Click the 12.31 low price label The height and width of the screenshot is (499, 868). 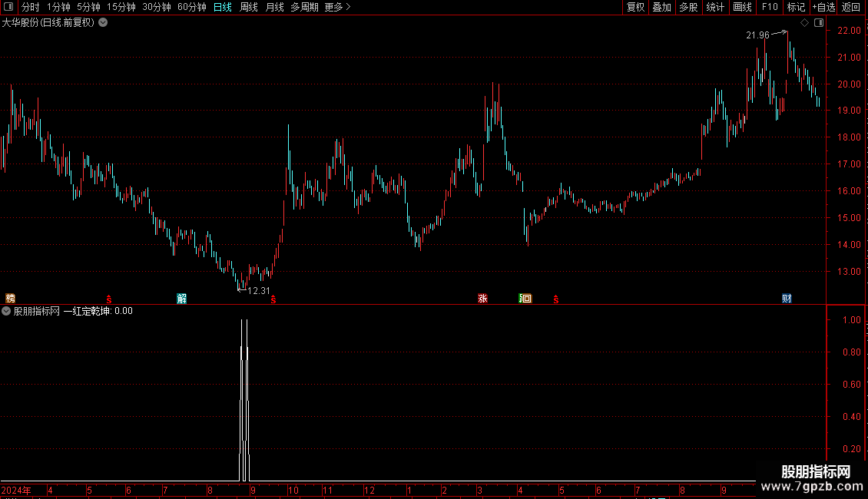point(259,291)
